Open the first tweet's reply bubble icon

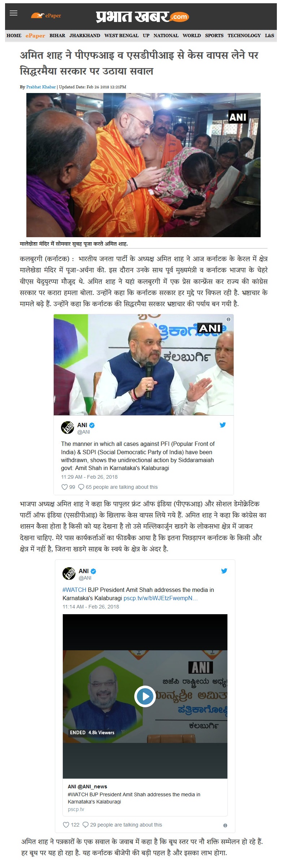point(81,487)
